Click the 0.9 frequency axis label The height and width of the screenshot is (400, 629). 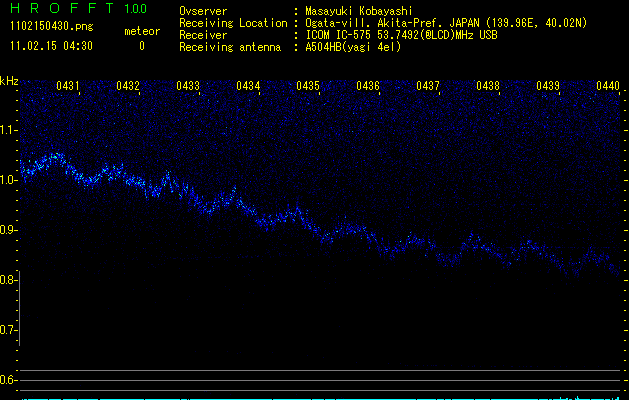click(x=7, y=230)
